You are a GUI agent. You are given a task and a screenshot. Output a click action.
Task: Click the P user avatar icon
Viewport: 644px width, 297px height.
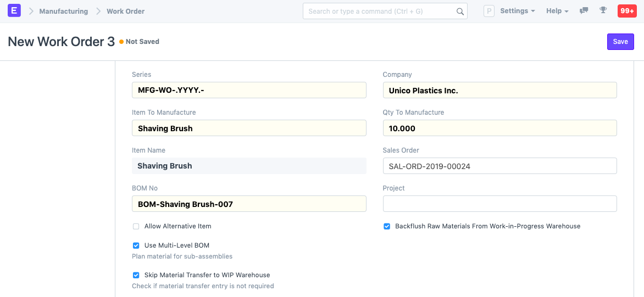(488, 11)
